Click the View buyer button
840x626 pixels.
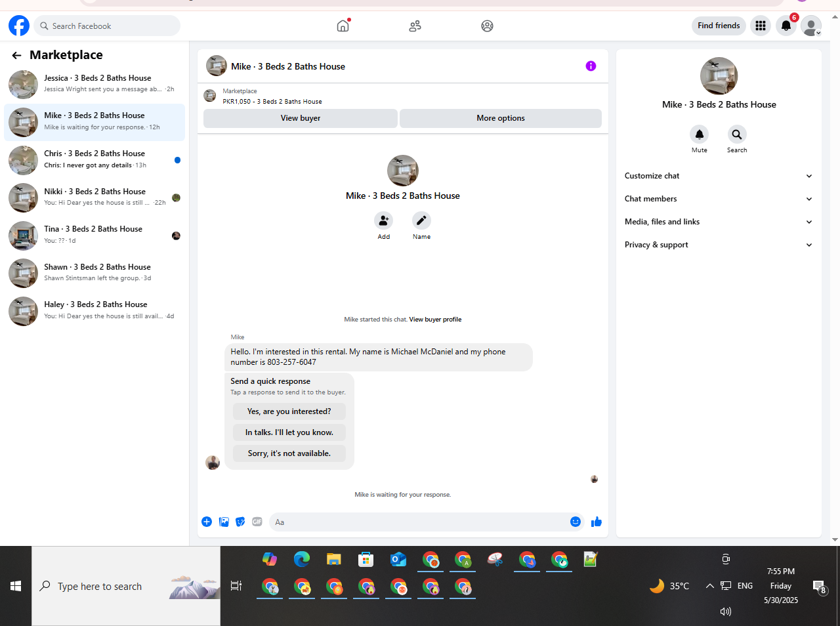[301, 118]
